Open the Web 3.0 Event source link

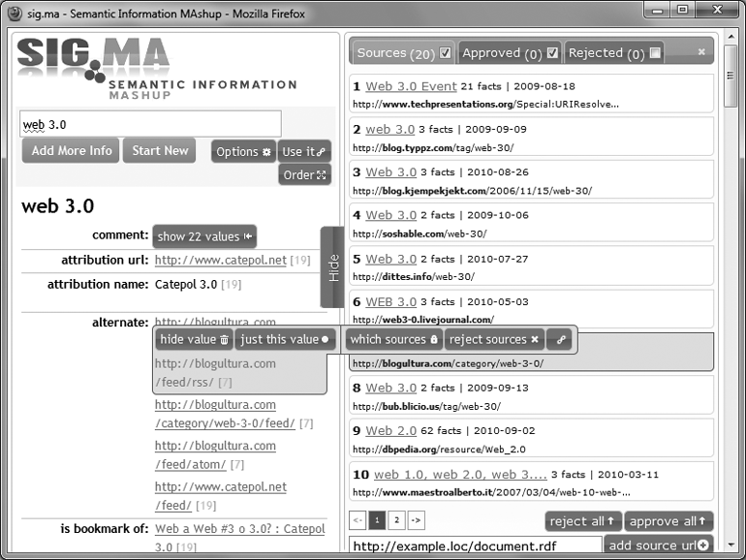point(411,86)
